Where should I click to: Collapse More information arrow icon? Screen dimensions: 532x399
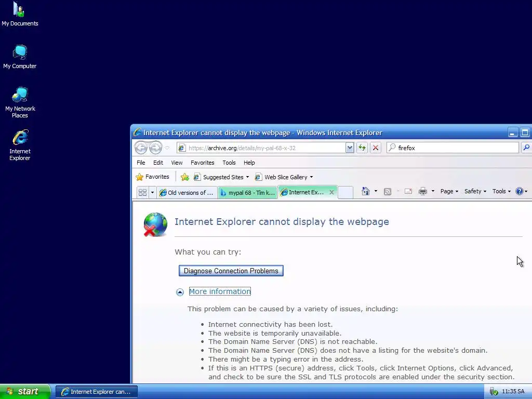pos(180,292)
